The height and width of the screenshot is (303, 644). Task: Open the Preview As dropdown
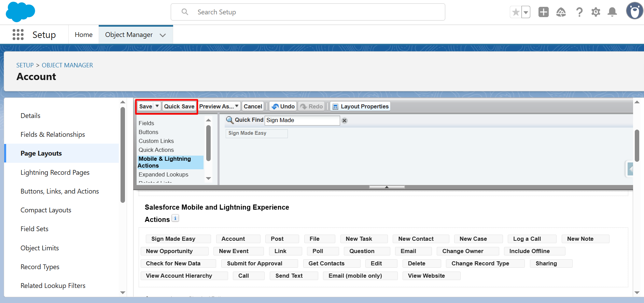219,106
